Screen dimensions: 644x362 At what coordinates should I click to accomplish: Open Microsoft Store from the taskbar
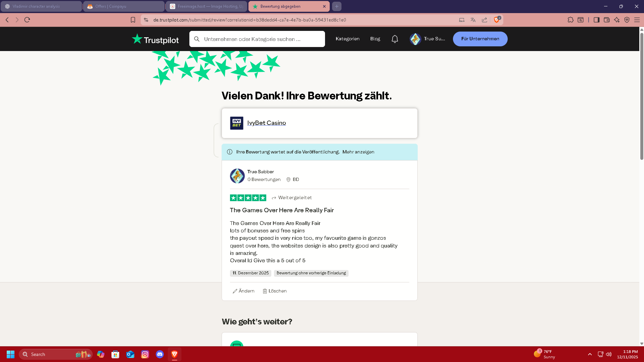pyautogui.click(x=116, y=354)
